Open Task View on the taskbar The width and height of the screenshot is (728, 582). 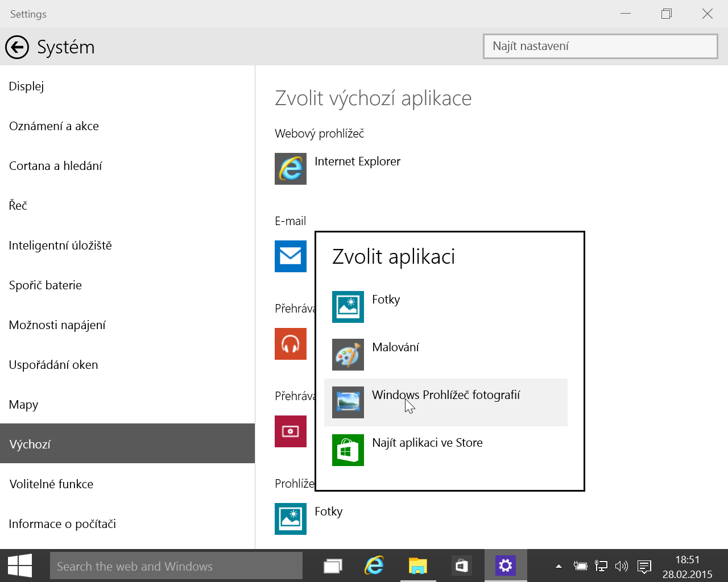pyautogui.click(x=333, y=566)
